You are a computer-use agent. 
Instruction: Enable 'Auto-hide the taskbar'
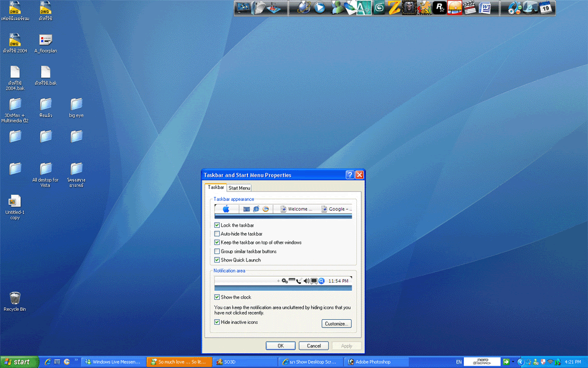217,234
